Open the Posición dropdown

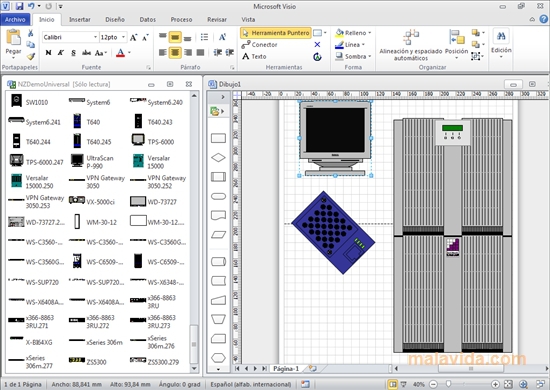click(456, 44)
